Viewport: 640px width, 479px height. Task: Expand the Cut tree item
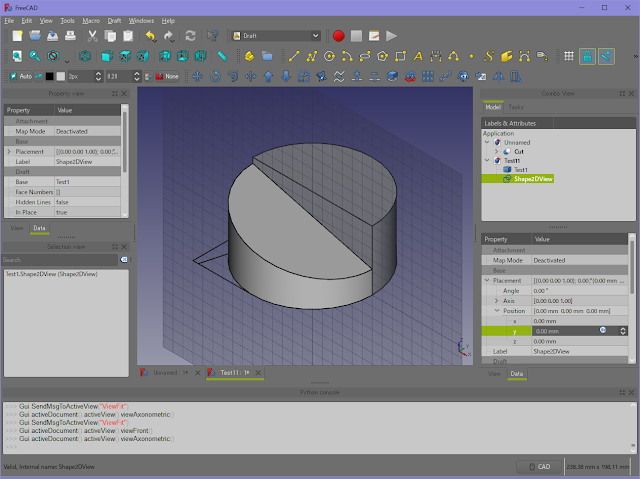coord(497,151)
